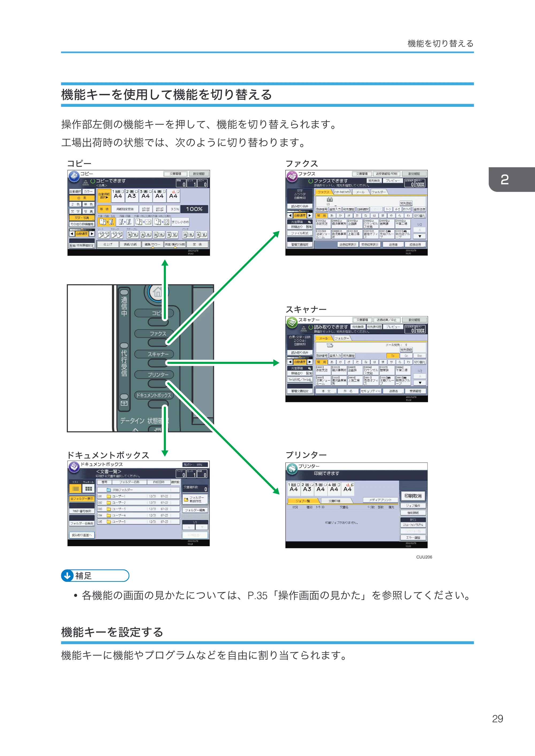
Task: Toggle 等倍 magnification on Copy screen
Action: click(104, 209)
